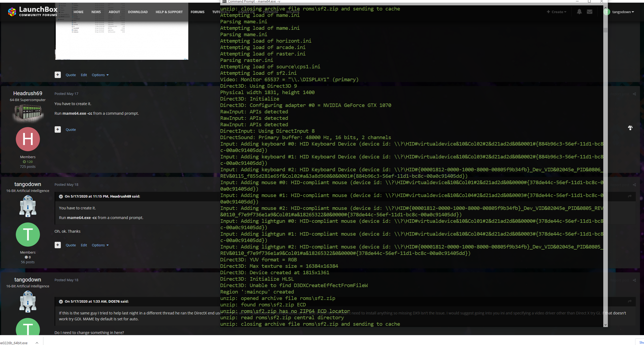Click Headrush69's red H avatar
This screenshot has width=644, height=345.
click(x=28, y=139)
